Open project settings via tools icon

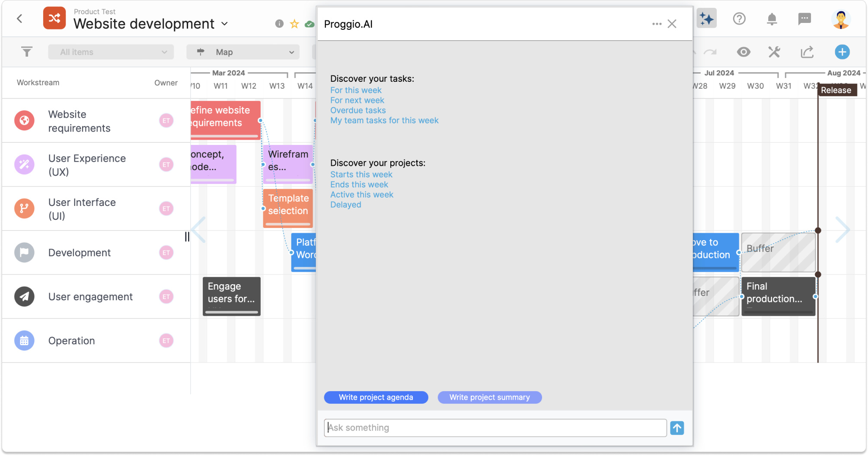(x=774, y=52)
